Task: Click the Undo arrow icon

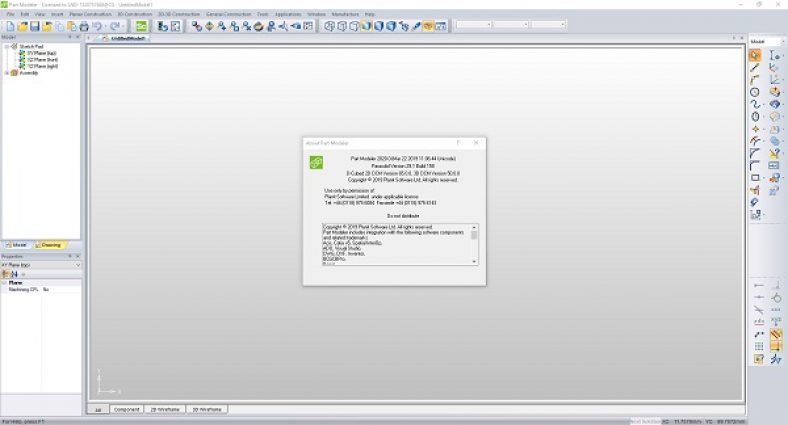Action: coord(97,26)
